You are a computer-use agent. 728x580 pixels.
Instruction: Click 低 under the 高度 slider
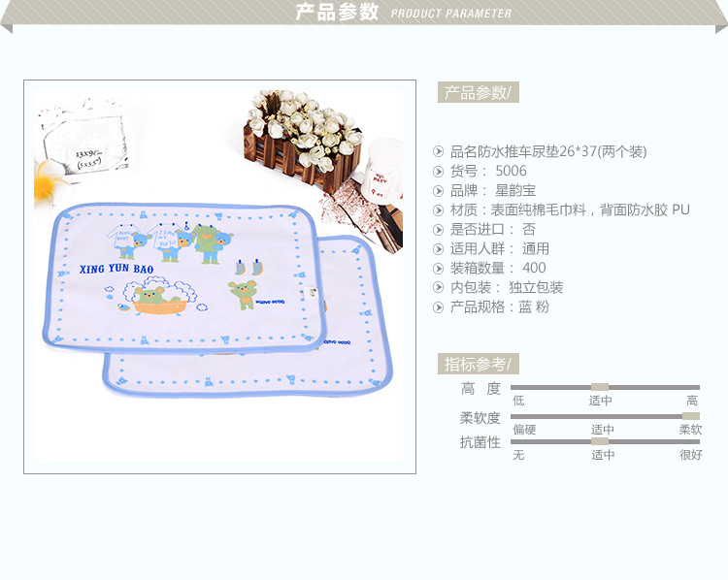pos(518,400)
